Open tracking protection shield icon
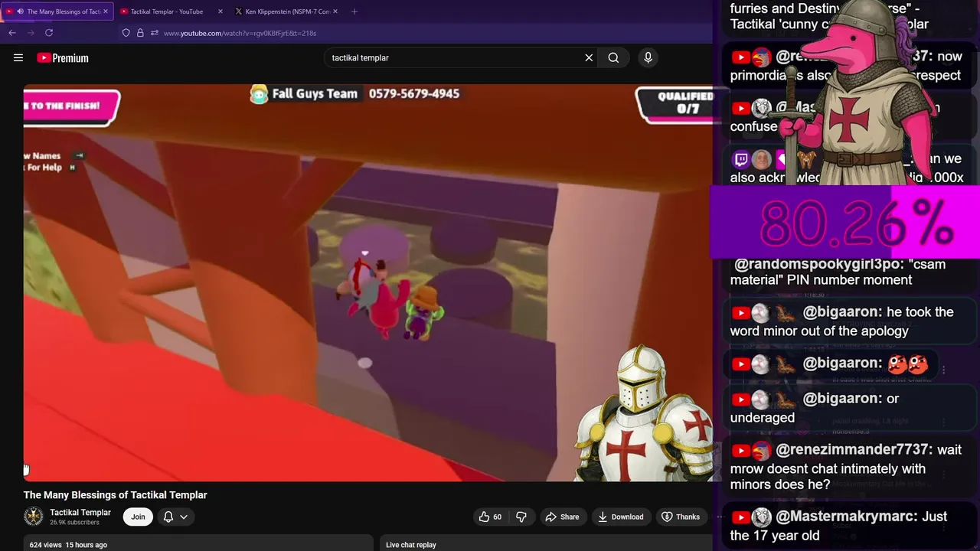The image size is (980, 551). pyautogui.click(x=126, y=33)
